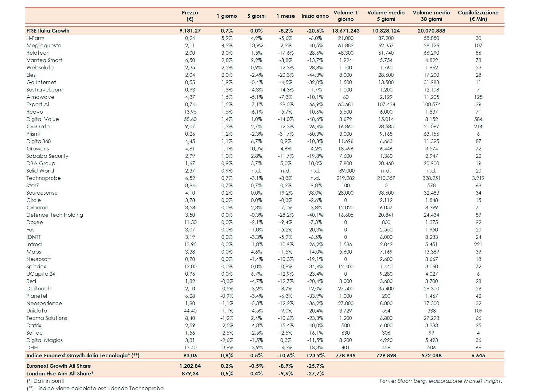Select the "1 giorno" column header

(x=227, y=16)
